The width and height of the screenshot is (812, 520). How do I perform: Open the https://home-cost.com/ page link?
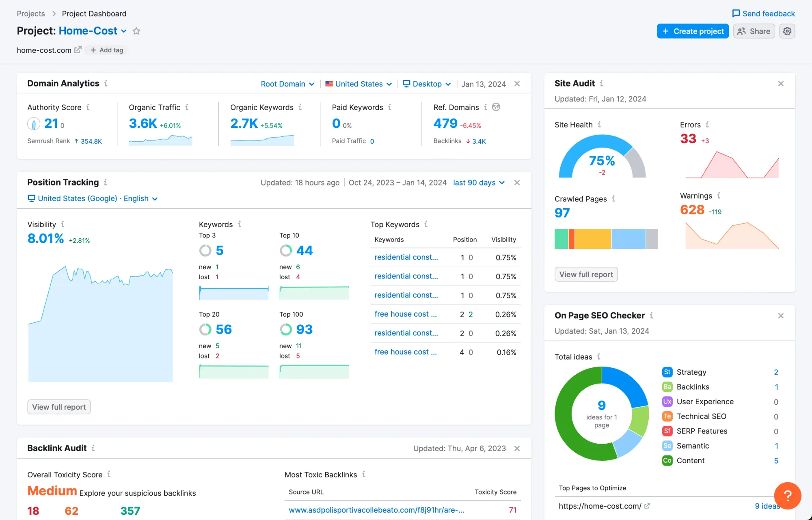(600, 506)
